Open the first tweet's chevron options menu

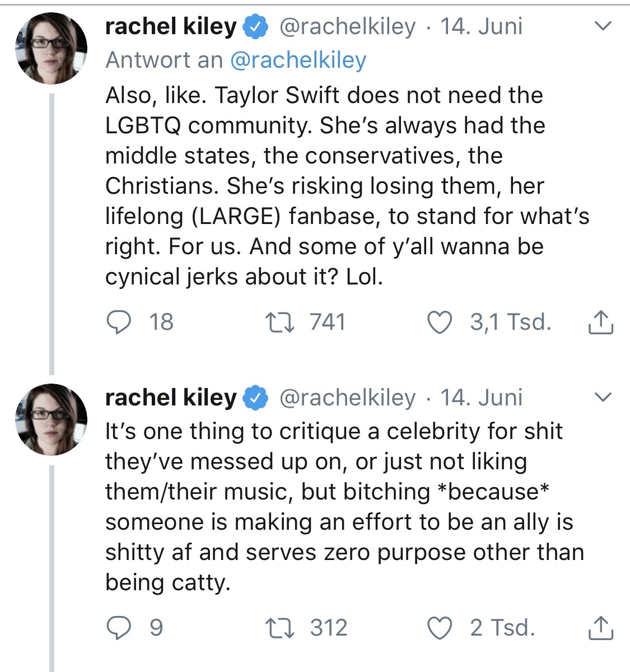point(603,26)
